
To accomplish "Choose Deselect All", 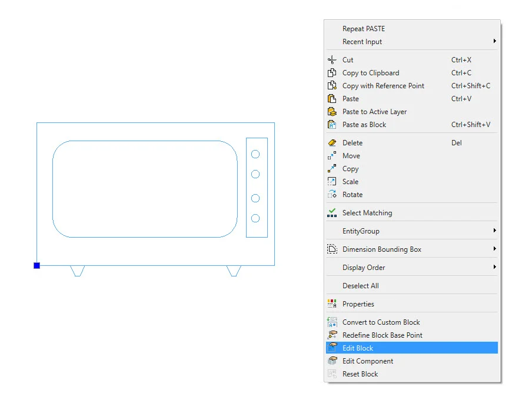I will (x=360, y=286).
